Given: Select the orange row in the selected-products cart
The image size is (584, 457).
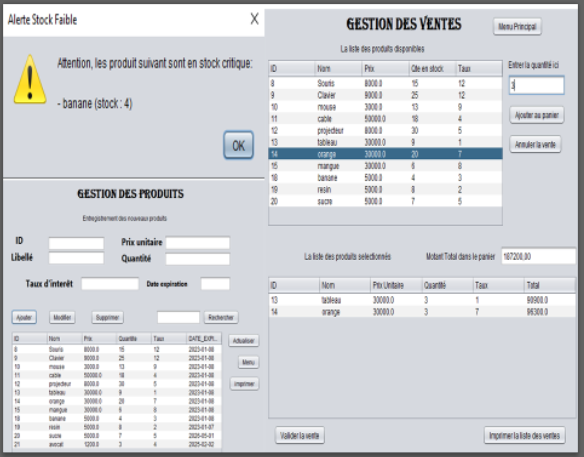Looking at the screenshot, I should pos(422,312).
